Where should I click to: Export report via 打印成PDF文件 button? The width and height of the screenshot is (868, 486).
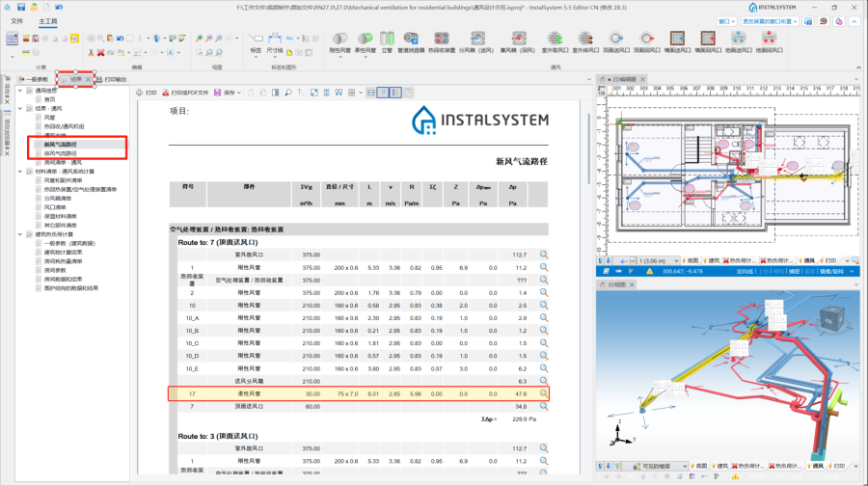[x=184, y=93]
